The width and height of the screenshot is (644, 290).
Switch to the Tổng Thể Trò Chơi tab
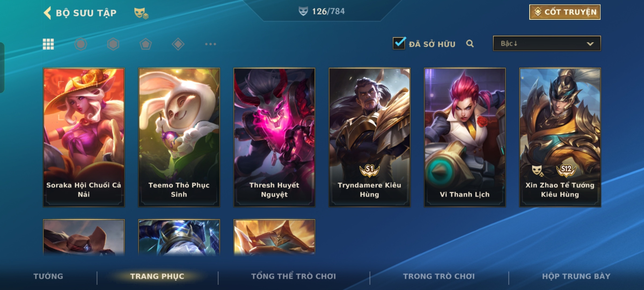pos(294,276)
